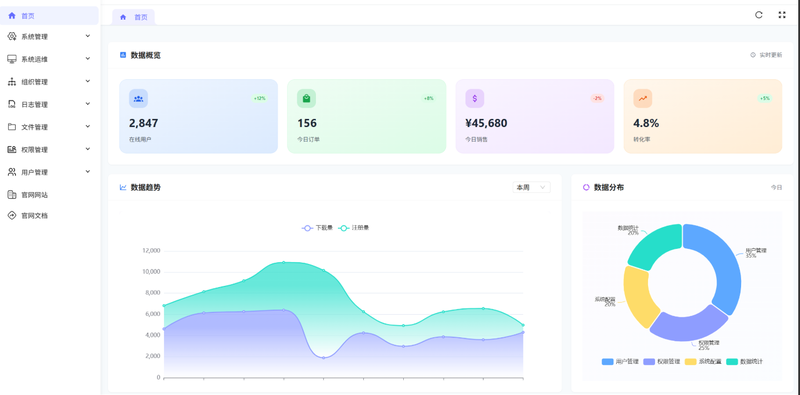800x395 pixels.
Task: Click the 数据概览 section title
Action: point(145,55)
